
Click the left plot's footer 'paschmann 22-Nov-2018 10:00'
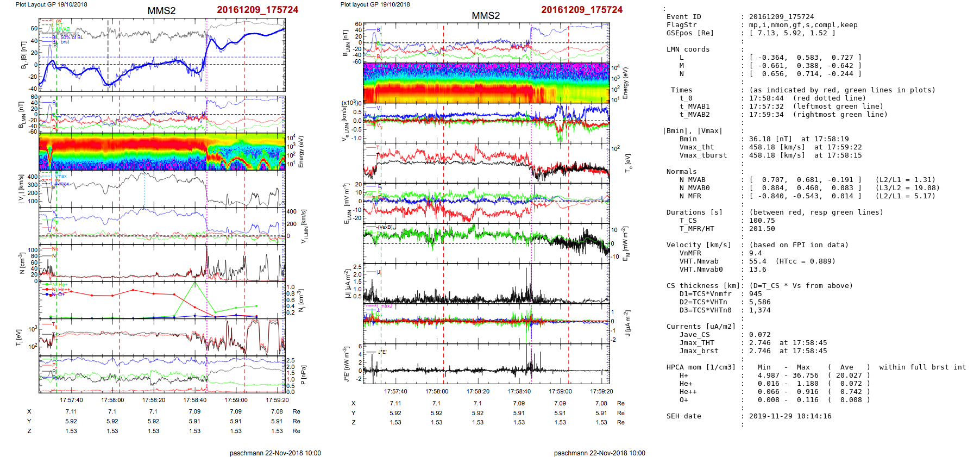(275, 453)
